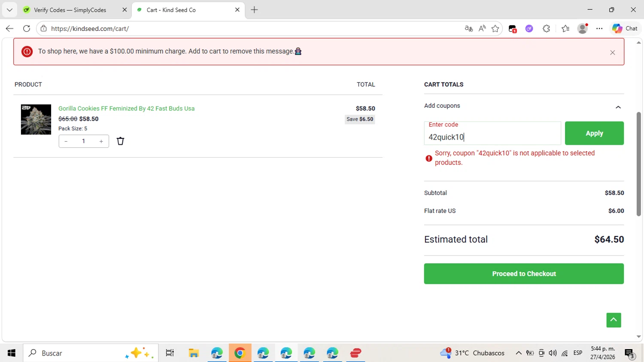Click the "$64.50" estimated total amount
This screenshot has height=362, width=644.
click(609, 240)
